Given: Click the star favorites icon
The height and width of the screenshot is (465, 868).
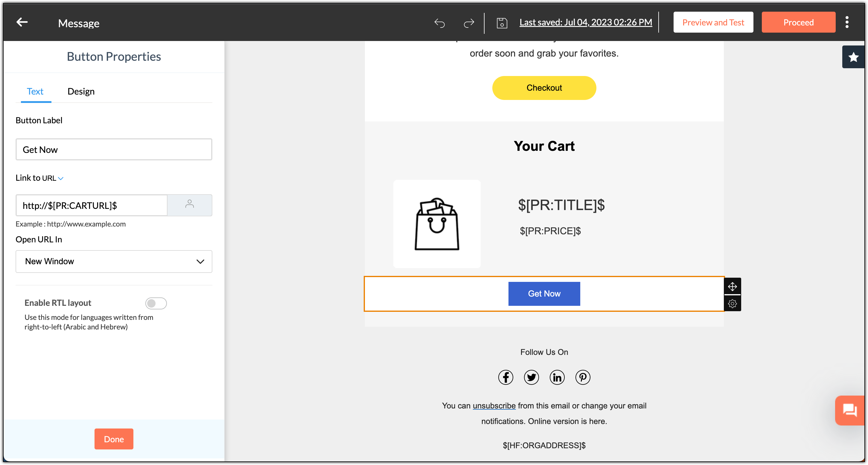Looking at the screenshot, I should [x=854, y=57].
